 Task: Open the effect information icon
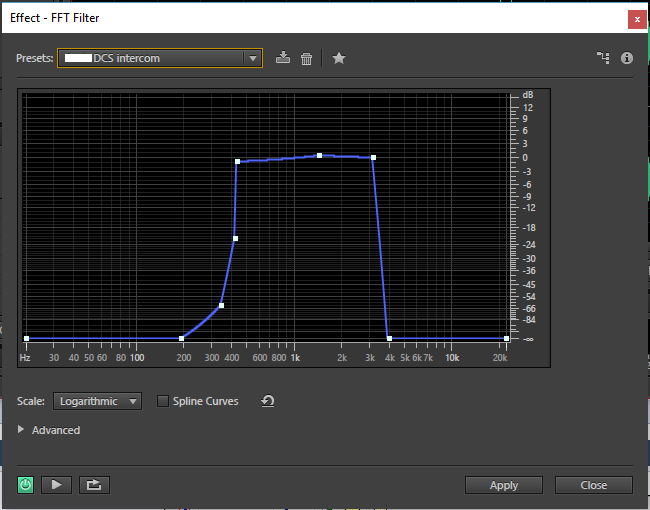coord(627,58)
